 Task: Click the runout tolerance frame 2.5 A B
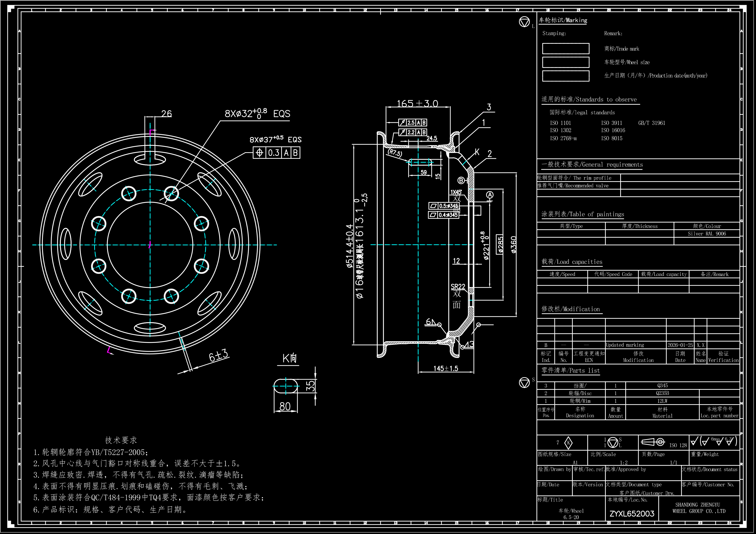tap(413, 122)
